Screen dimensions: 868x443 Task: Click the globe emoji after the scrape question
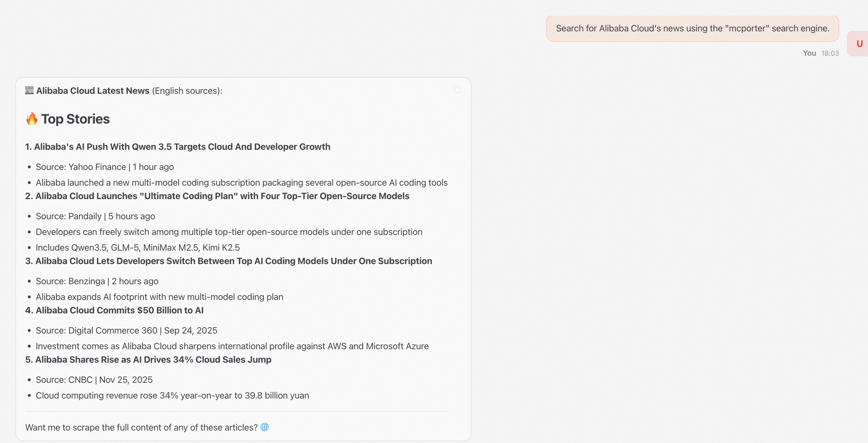coord(264,427)
